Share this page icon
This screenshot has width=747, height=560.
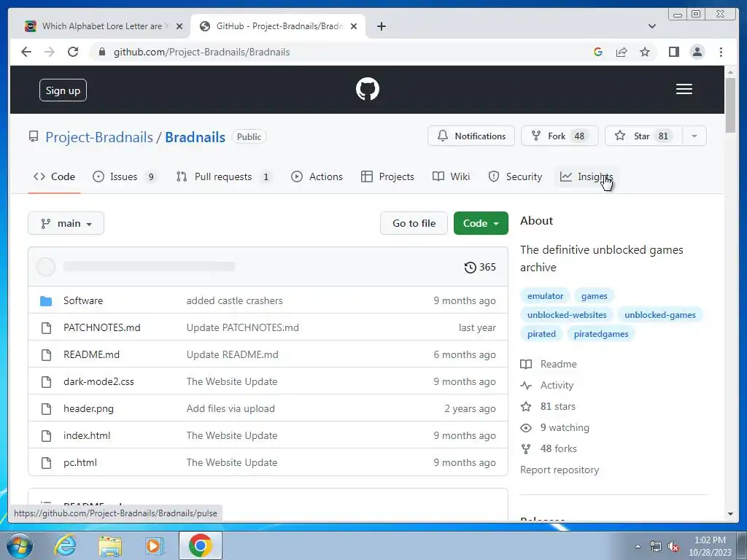(x=622, y=52)
